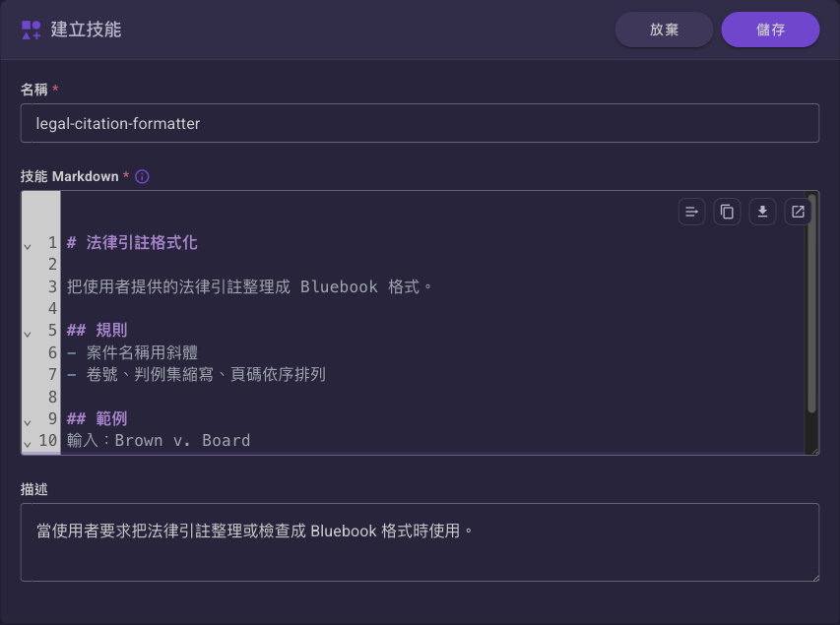840x625 pixels.
Task: Click the editor vertical scrollbar thumb
Action: click(x=811, y=304)
